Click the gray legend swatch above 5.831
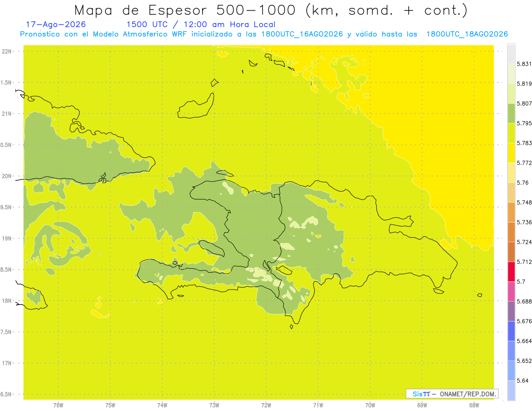Viewport: 532px width, 411px height. point(511,54)
